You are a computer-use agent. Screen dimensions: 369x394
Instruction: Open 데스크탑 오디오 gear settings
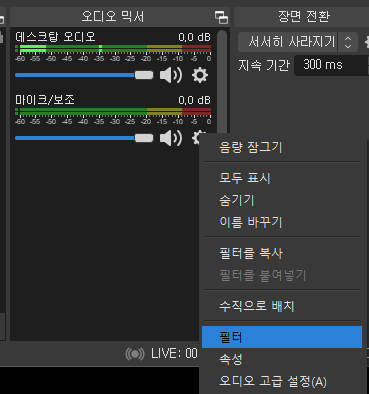(x=200, y=75)
